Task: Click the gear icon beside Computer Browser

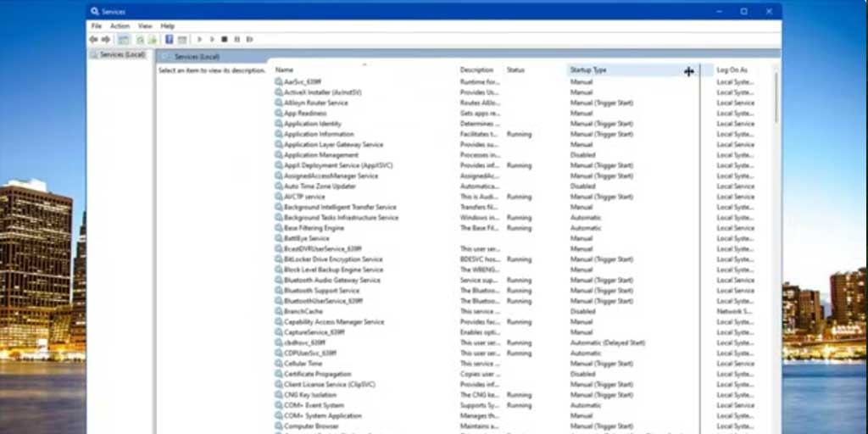Action: (x=279, y=426)
